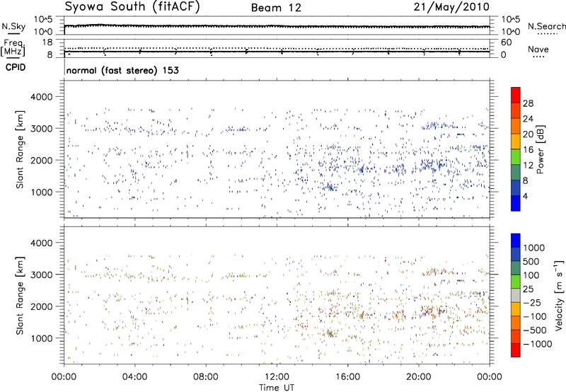Click the "Power [dB]" colorbar title
Image resolution: width=566 pixels, height=392 pixels.
point(541,149)
